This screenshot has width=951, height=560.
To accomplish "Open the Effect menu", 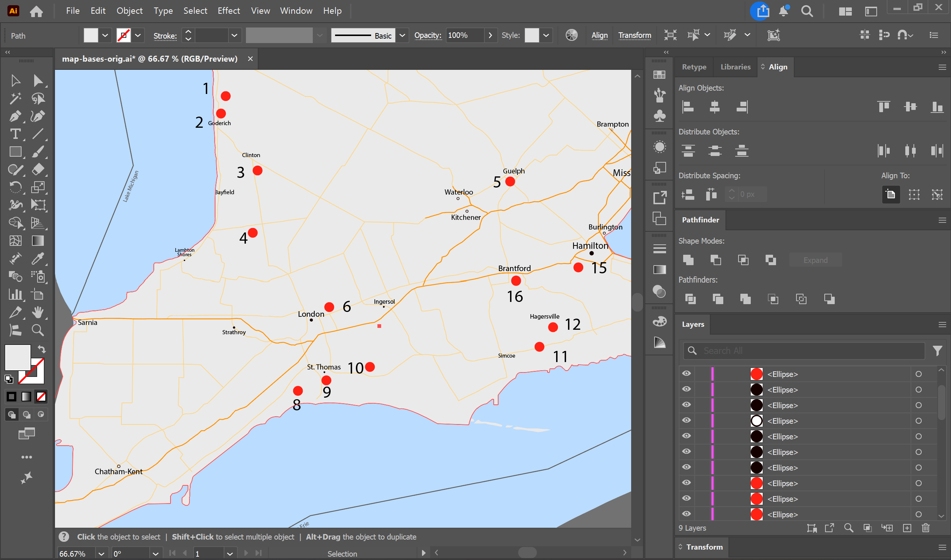I will [x=228, y=10].
